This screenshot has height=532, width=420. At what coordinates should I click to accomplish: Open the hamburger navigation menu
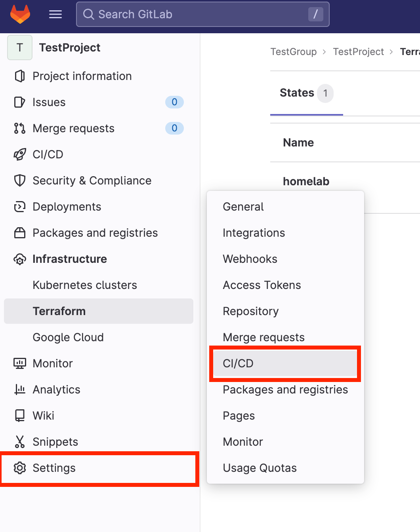tap(55, 14)
